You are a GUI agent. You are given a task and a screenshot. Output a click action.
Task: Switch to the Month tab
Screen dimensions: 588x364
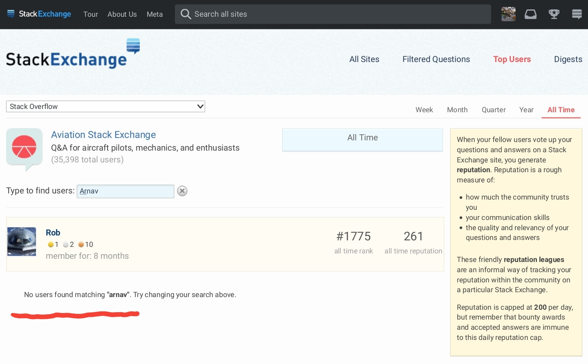coord(457,110)
